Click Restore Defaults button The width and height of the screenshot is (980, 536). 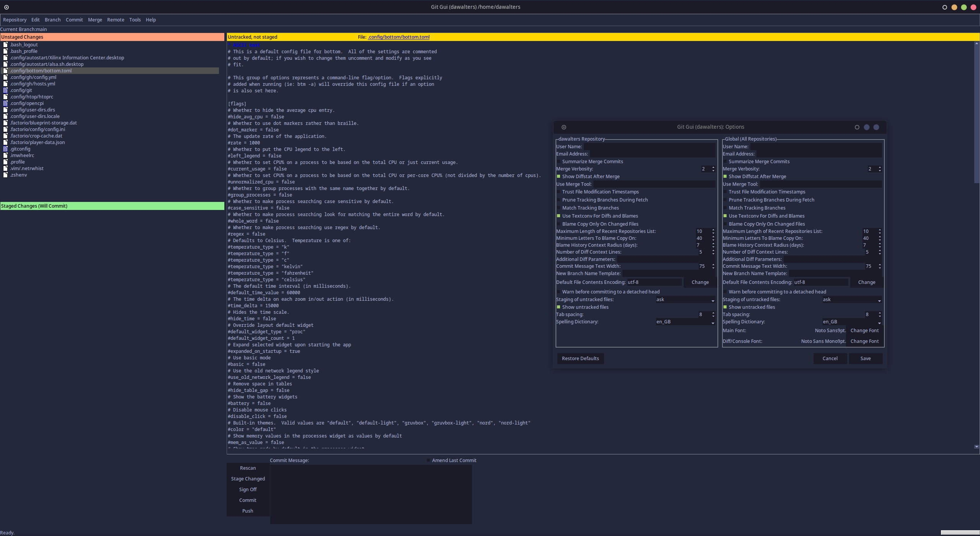point(580,359)
